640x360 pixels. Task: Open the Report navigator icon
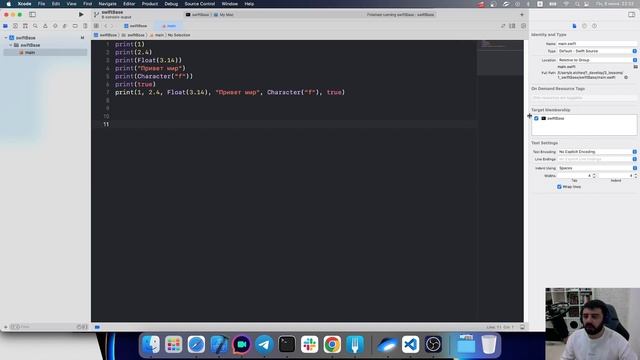point(84,26)
